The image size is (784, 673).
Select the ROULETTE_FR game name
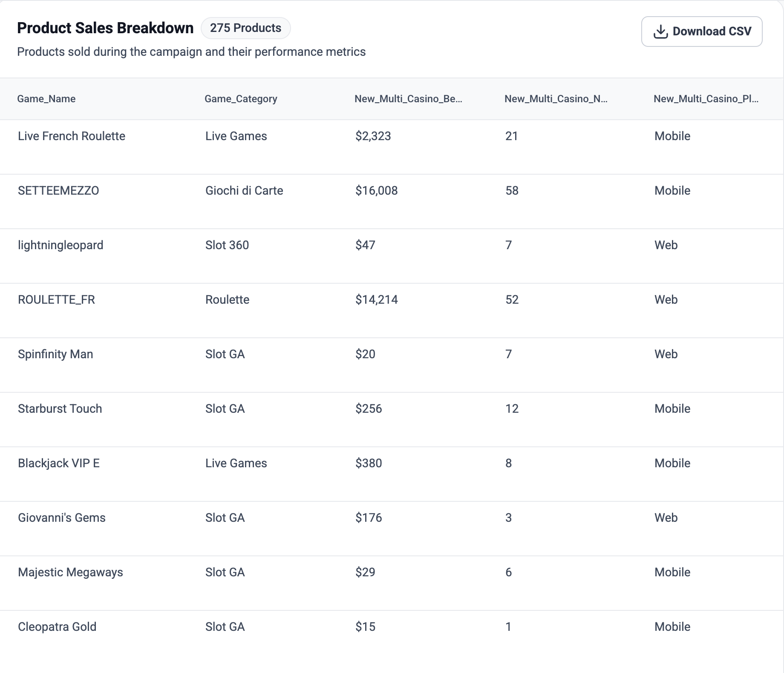pyautogui.click(x=56, y=300)
